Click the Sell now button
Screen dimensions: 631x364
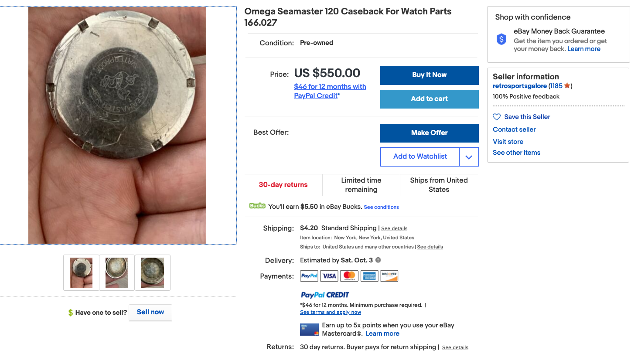pyautogui.click(x=150, y=312)
